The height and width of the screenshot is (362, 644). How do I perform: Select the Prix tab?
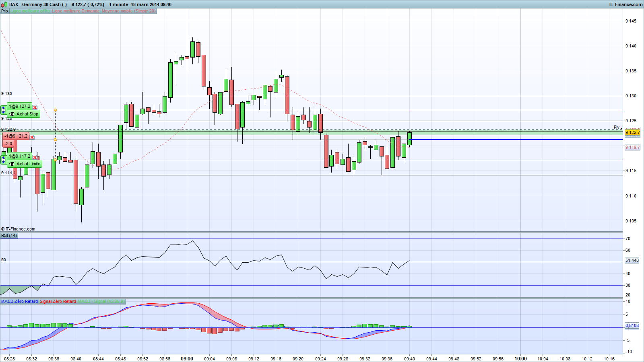(5, 11)
